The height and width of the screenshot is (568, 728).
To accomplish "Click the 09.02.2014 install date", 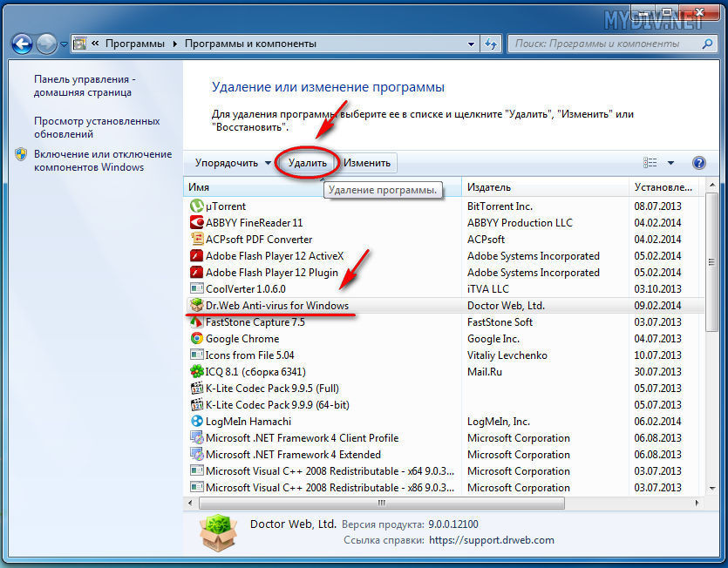I will [657, 306].
